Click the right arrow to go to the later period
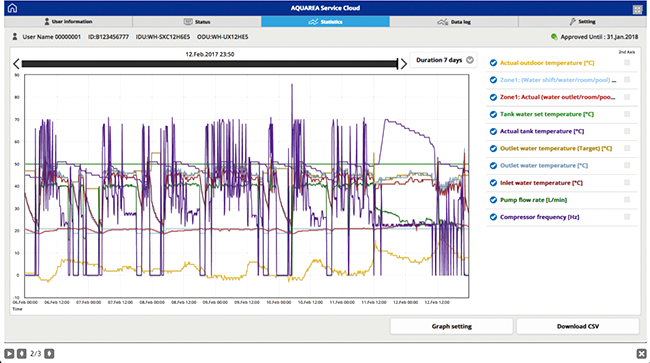This screenshot has height=363, width=650. [x=403, y=64]
